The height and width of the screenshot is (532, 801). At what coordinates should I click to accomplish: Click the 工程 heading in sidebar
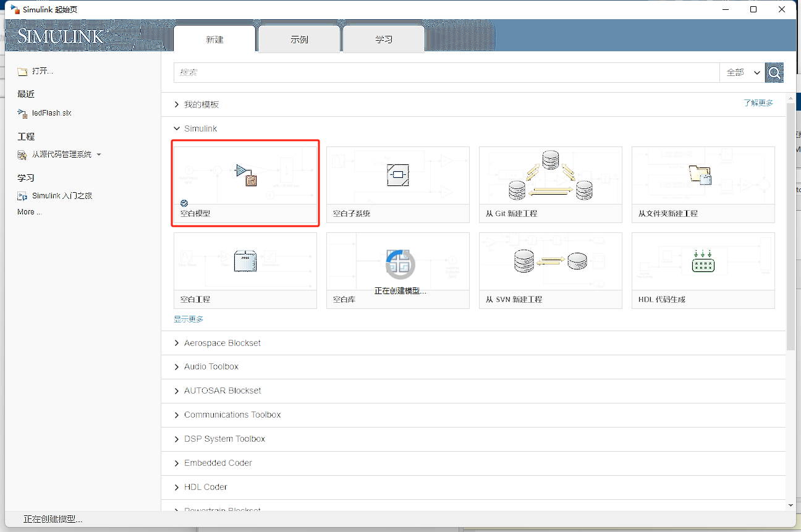(x=26, y=137)
